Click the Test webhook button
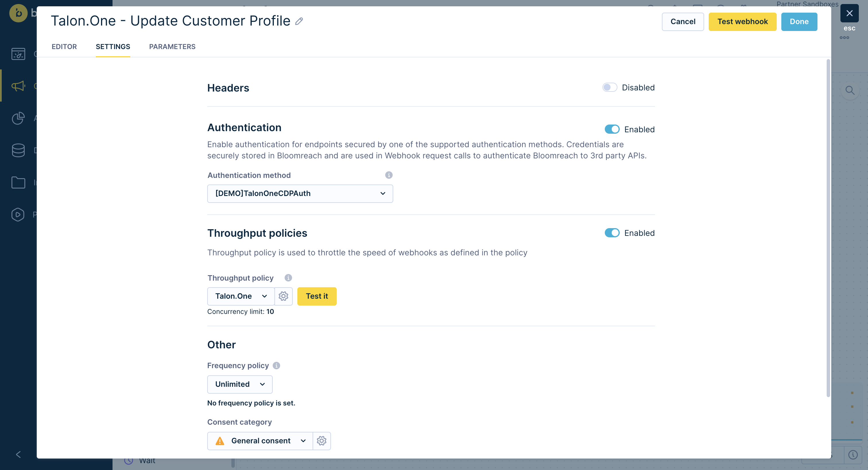 point(743,22)
